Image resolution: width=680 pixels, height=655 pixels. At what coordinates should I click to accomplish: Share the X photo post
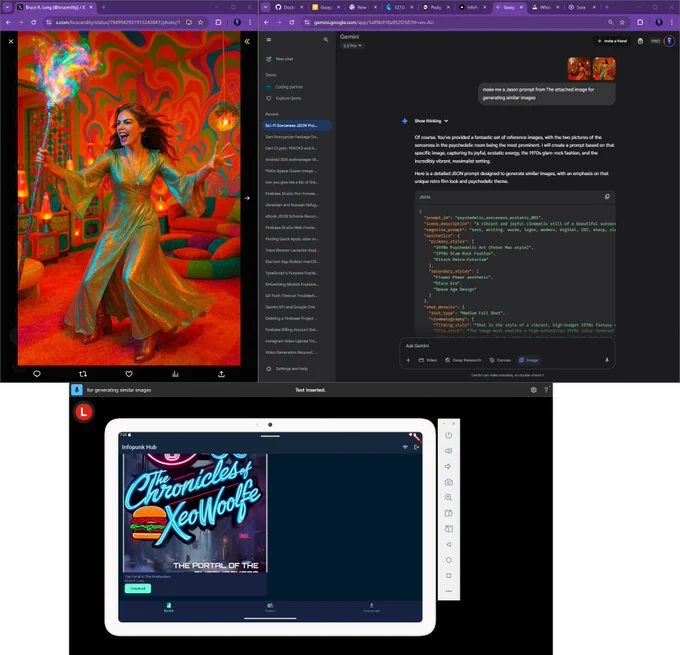click(x=221, y=373)
